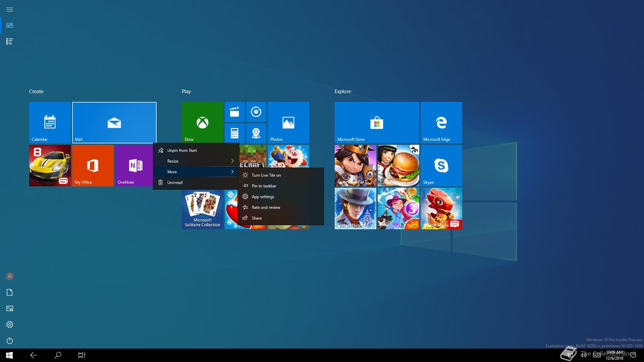Click the Play group heading
The image size is (644, 362).
point(186,92)
